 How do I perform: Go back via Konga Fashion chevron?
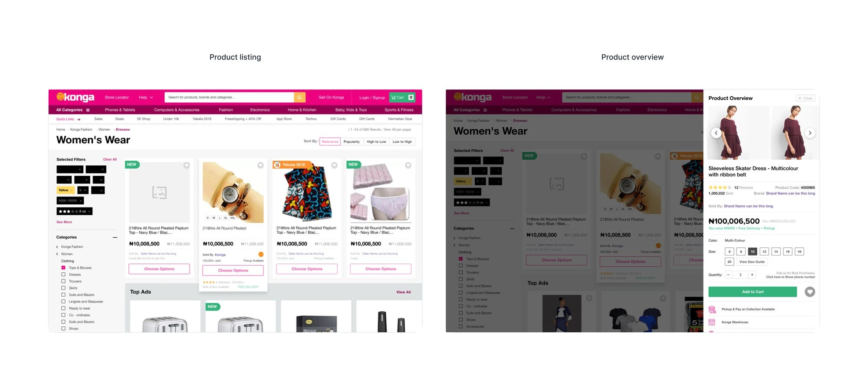tap(57, 247)
